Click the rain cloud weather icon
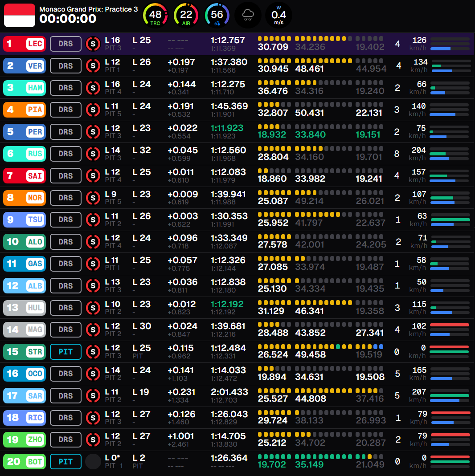Image resolution: width=475 pixels, height=476 pixels. tap(248, 15)
